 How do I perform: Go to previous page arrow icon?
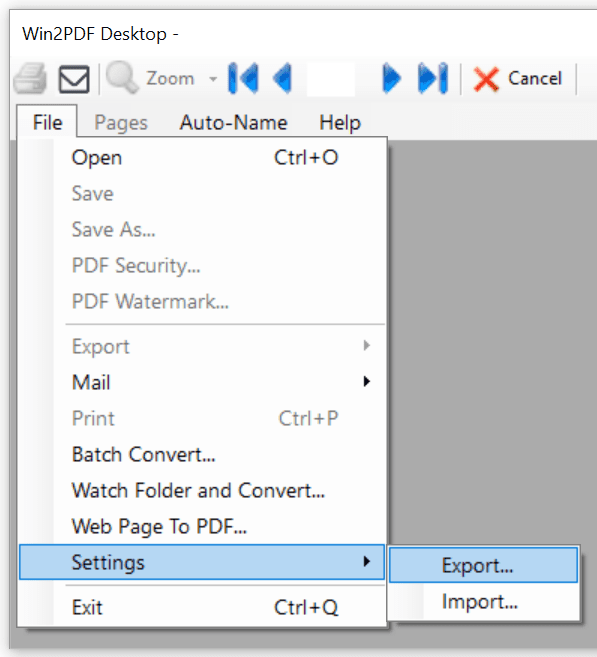[282, 78]
